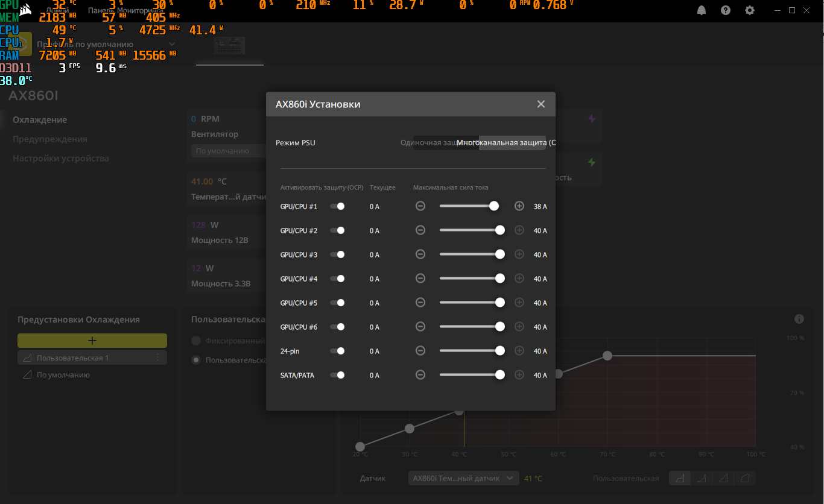The height and width of the screenshot is (504, 824).
Task: Open the Панель Мониторинга tab
Action: [125, 11]
